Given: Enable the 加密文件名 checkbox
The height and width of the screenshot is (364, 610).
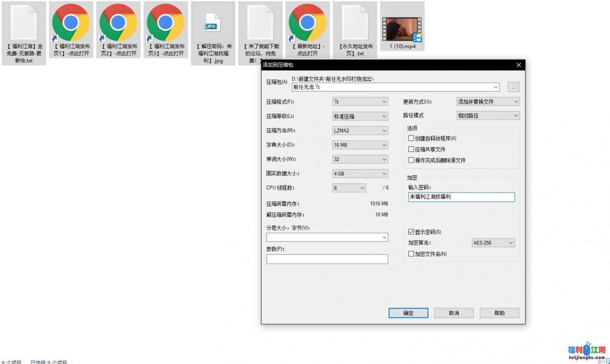Looking at the screenshot, I should tap(411, 253).
